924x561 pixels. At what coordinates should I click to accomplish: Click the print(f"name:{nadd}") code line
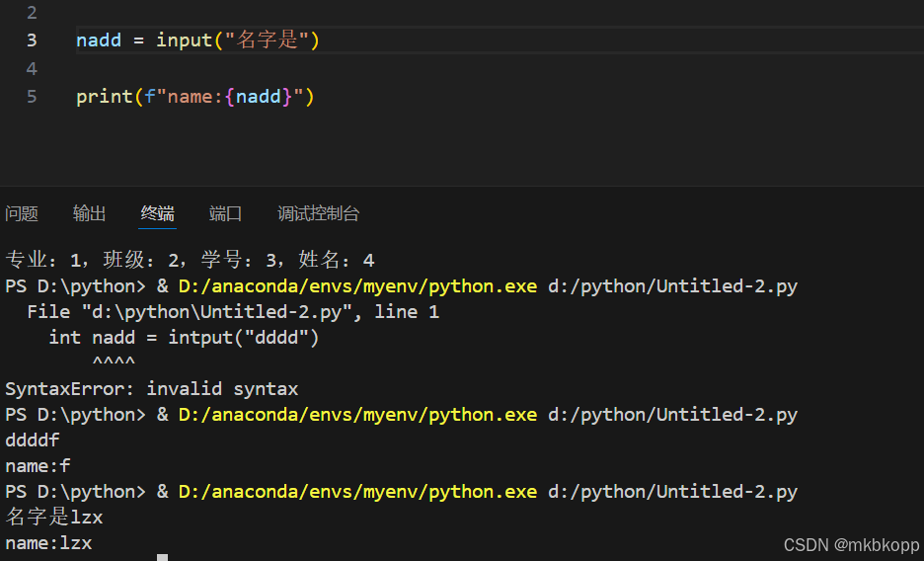coord(195,97)
